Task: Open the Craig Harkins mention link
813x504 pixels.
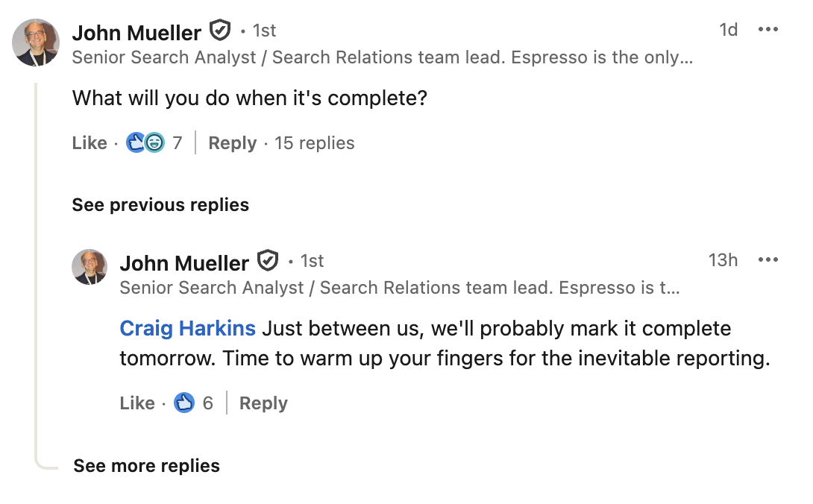Action: pyautogui.click(x=188, y=329)
